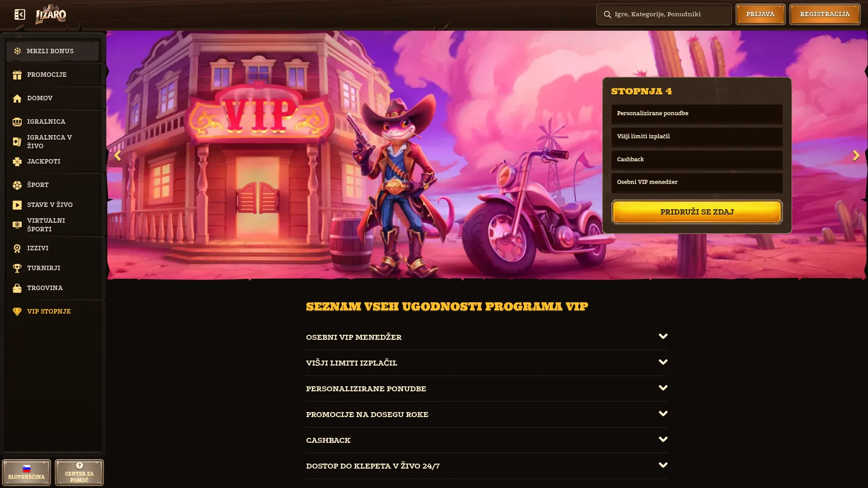Click the Pridruži se zdaj button
The width and height of the screenshot is (868, 488).
coord(697,212)
